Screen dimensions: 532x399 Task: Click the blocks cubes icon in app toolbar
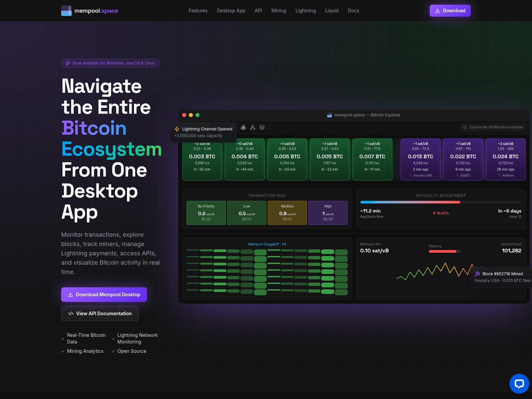[243, 127]
